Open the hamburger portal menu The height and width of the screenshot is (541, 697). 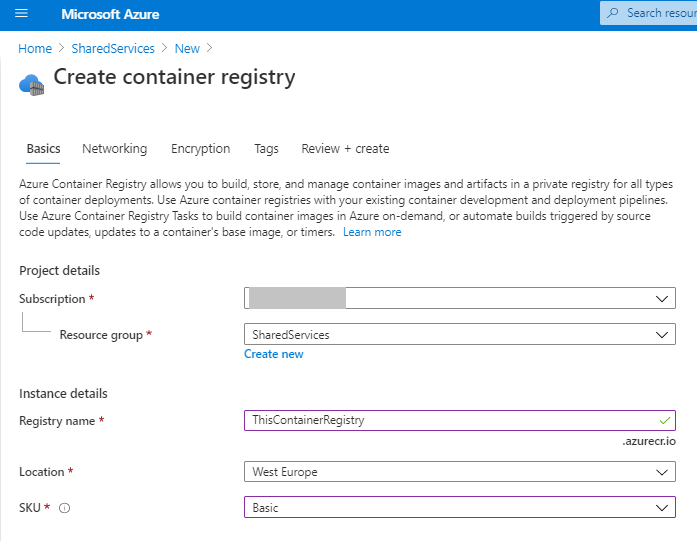coord(21,14)
